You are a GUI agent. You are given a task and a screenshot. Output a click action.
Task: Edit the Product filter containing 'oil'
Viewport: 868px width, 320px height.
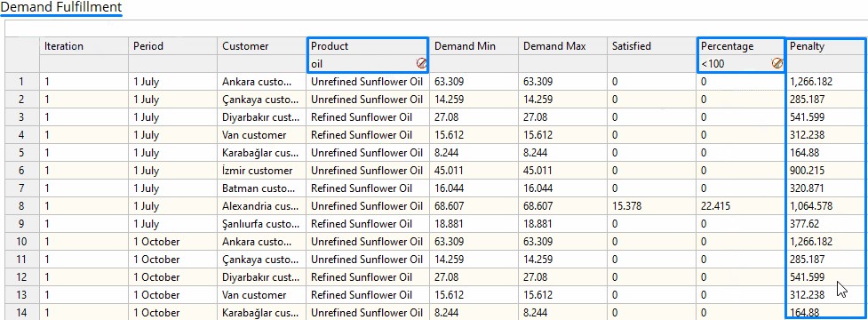pyautogui.click(x=362, y=64)
